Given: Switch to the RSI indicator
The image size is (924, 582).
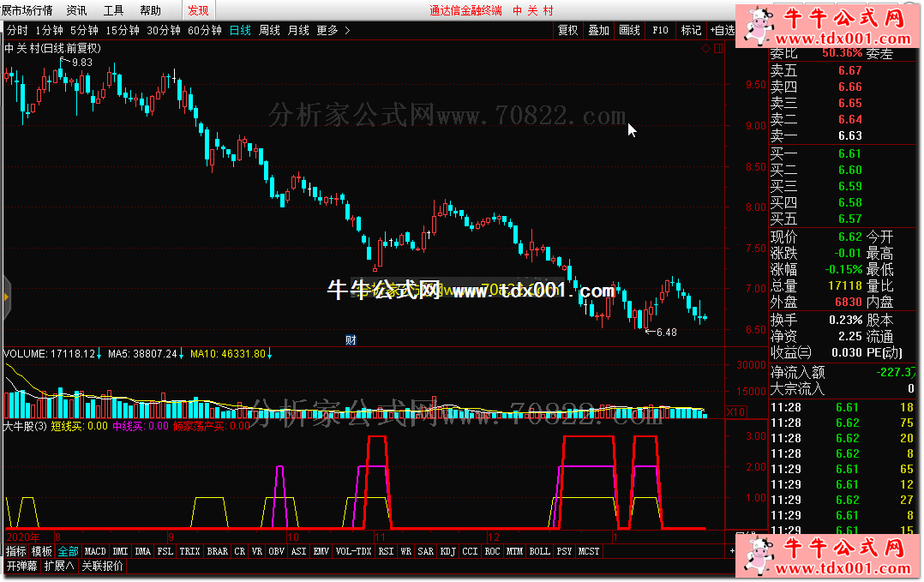Looking at the screenshot, I should coord(386,551).
